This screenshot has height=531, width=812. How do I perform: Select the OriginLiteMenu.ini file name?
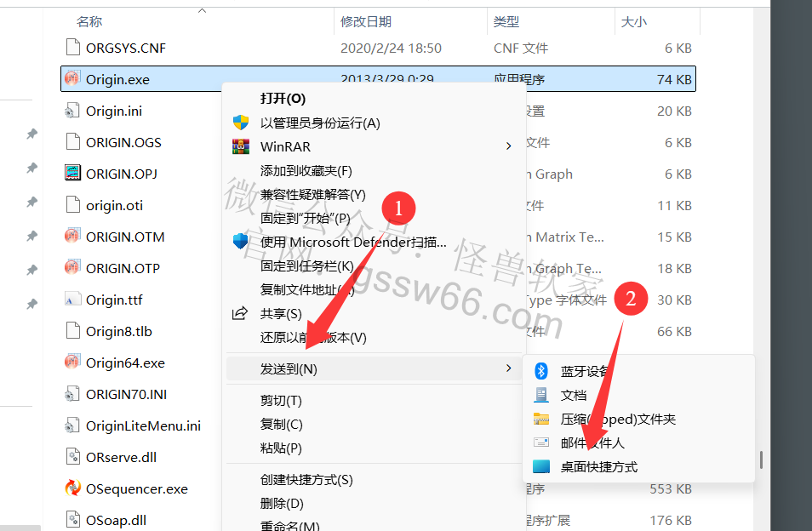pos(144,426)
